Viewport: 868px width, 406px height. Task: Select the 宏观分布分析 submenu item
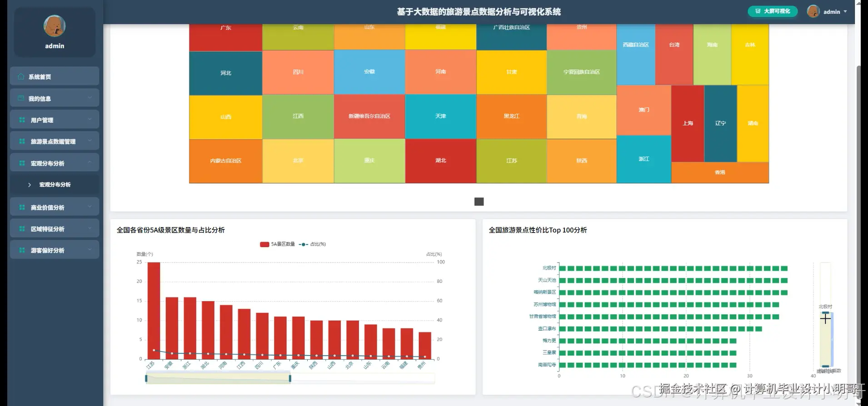tap(55, 185)
